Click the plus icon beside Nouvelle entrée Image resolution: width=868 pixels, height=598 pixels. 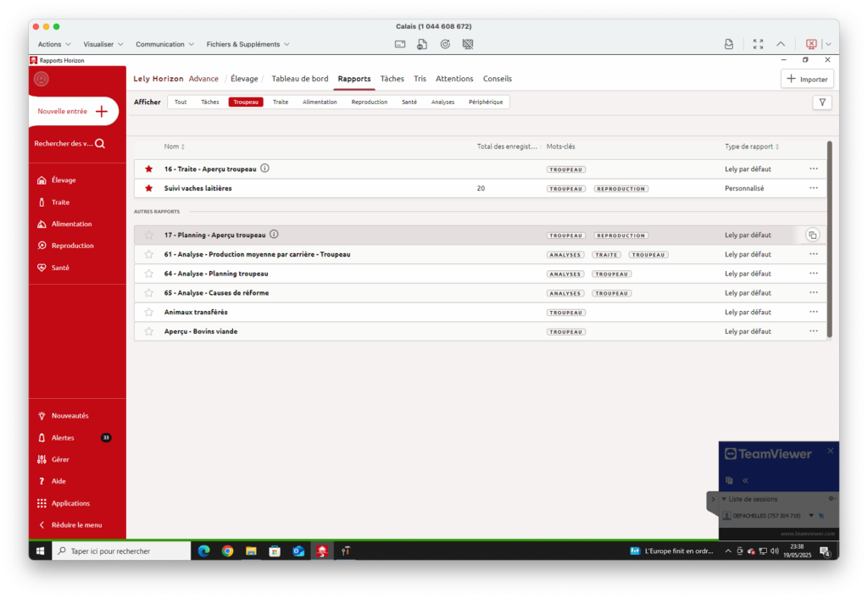102,112
